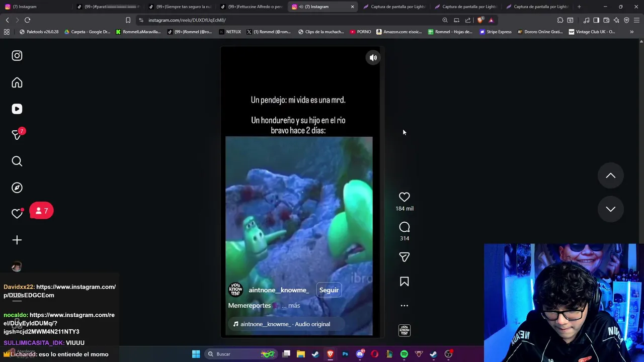The image size is (644, 362).
Task: Expand the caption with 'más'
Action: 294,306
